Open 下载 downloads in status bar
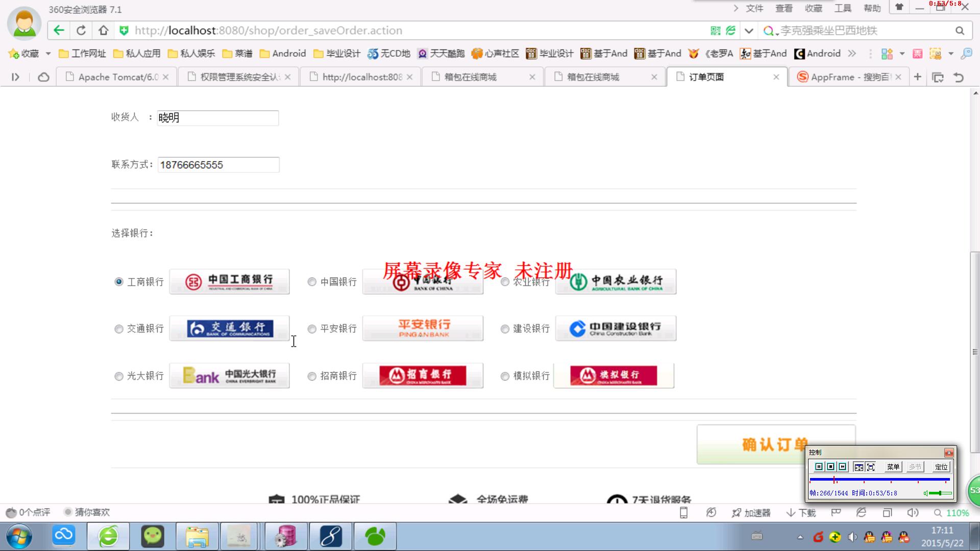Image resolution: width=980 pixels, height=551 pixels. (801, 513)
